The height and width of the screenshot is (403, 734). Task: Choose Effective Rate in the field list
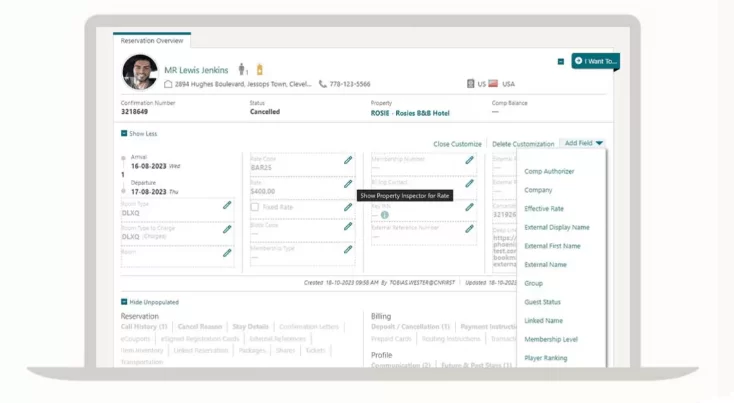click(x=544, y=209)
